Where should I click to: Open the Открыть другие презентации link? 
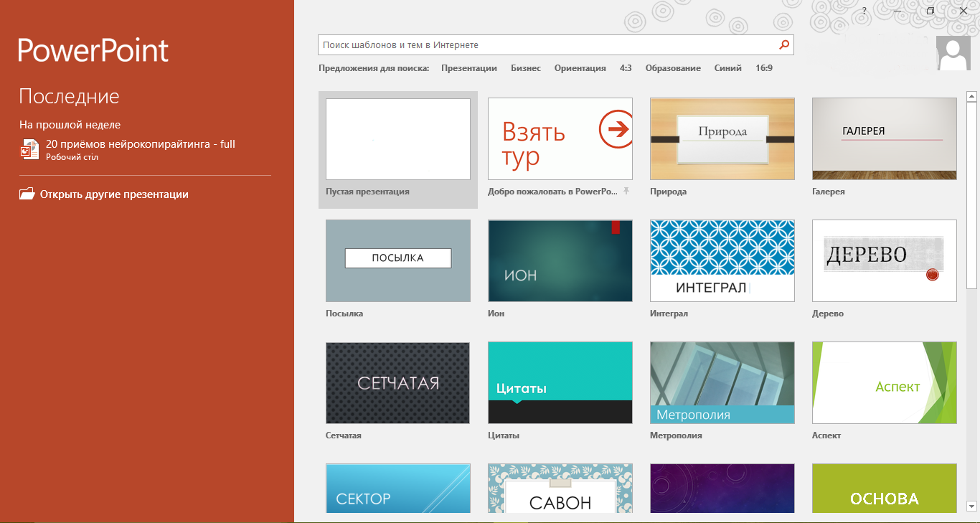pyautogui.click(x=114, y=194)
